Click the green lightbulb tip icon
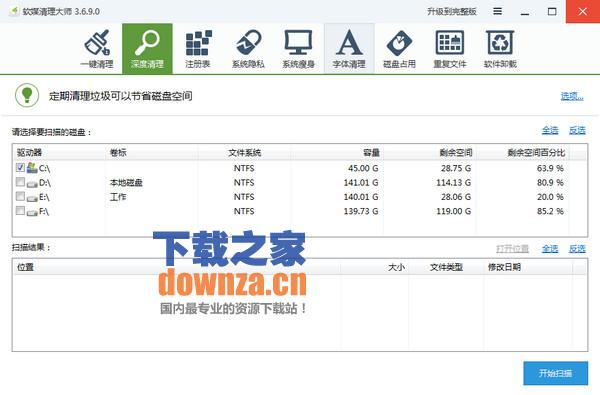The width and height of the screenshot is (600, 395). [27, 95]
